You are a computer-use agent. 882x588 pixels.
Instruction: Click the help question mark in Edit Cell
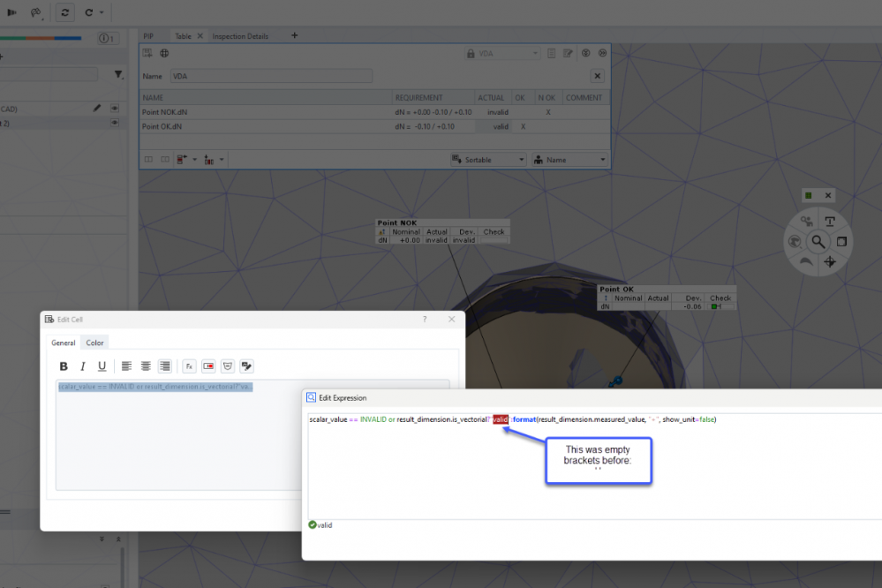point(424,320)
